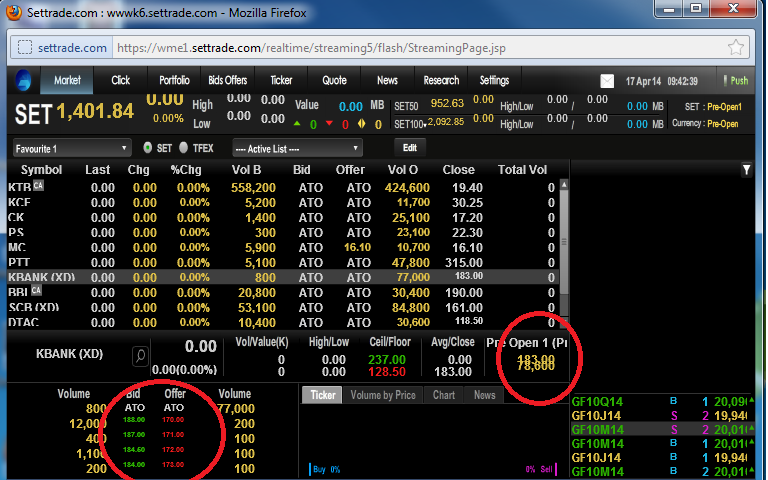Viewport: 768px width, 480px height.
Task: Click the settrade.com identity label
Action: tap(72, 48)
